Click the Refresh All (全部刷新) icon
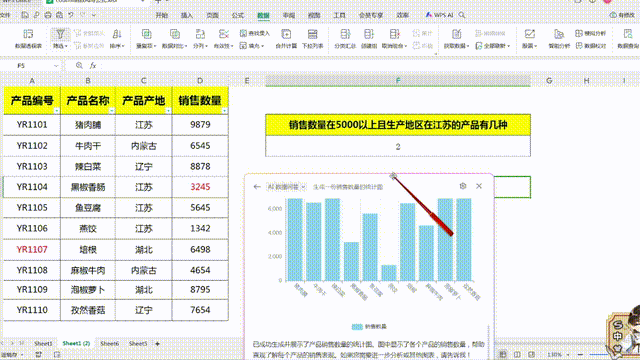Viewport: 640px width, 360px height. 479,46
